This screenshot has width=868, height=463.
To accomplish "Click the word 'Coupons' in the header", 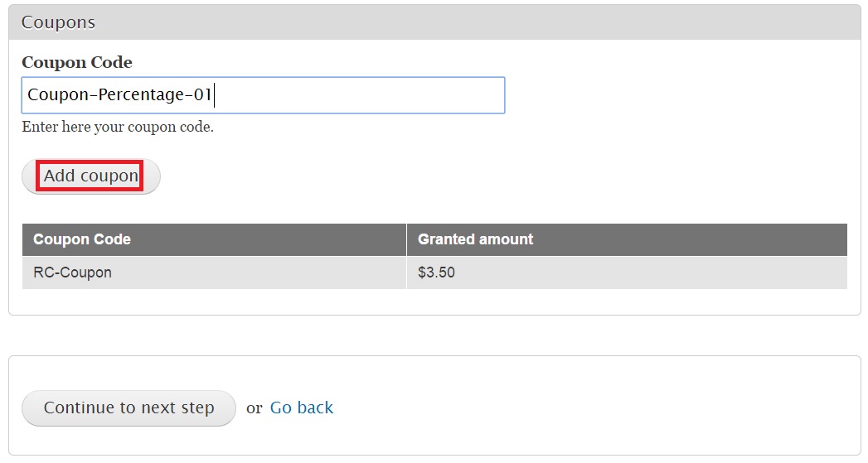I will pyautogui.click(x=58, y=22).
